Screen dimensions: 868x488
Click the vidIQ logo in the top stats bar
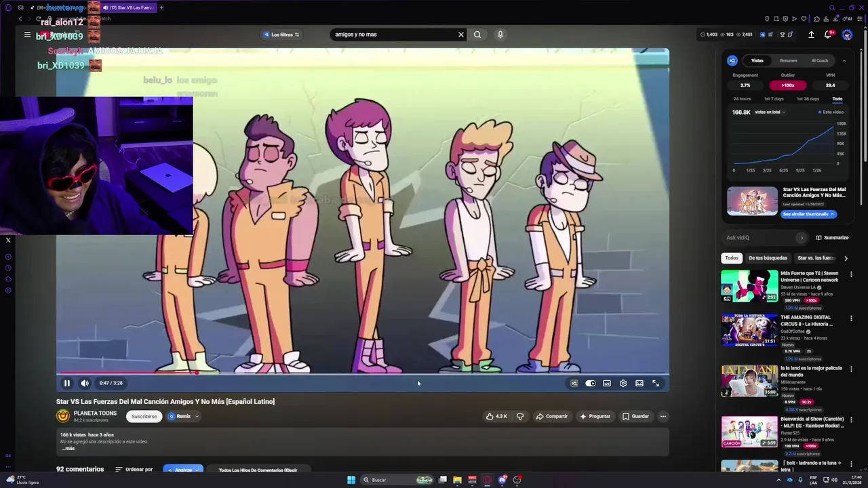[x=763, y=35]
